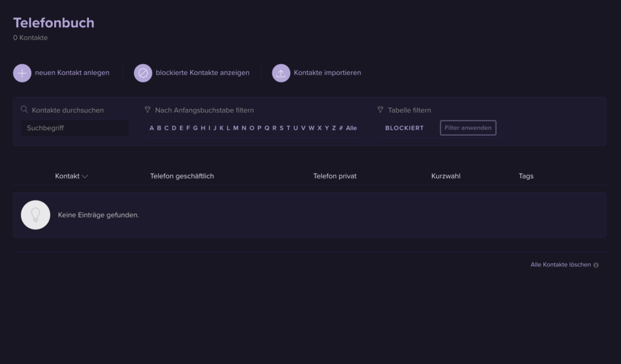Apply filters with the Filter anwenden button
This screenshot has height=364, width=621.
pos(468,127)
